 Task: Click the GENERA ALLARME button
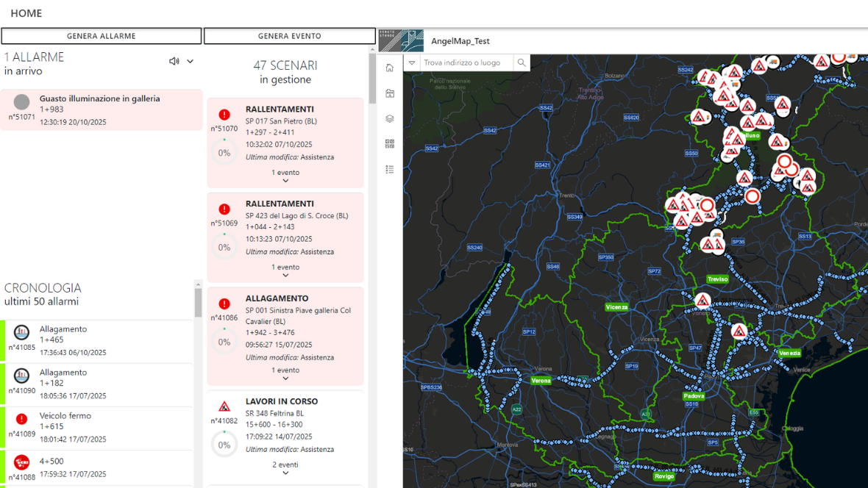click(102, 36)
